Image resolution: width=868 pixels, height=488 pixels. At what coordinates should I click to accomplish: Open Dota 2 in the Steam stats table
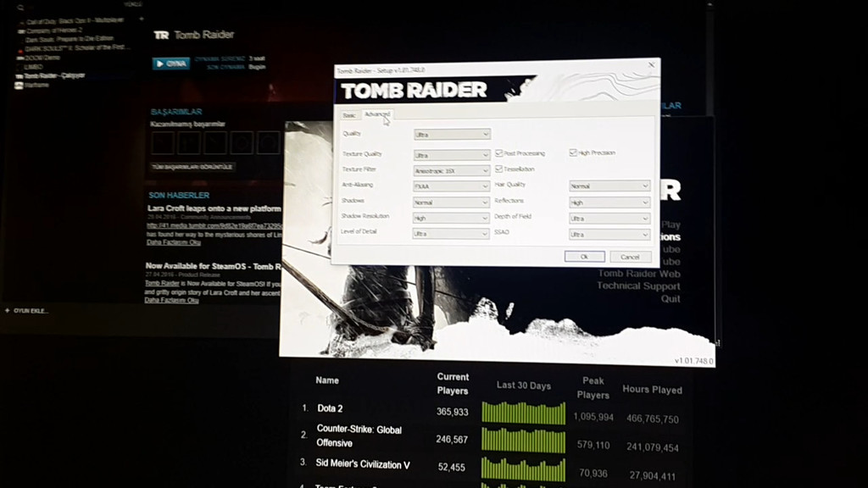pos(330,408)
